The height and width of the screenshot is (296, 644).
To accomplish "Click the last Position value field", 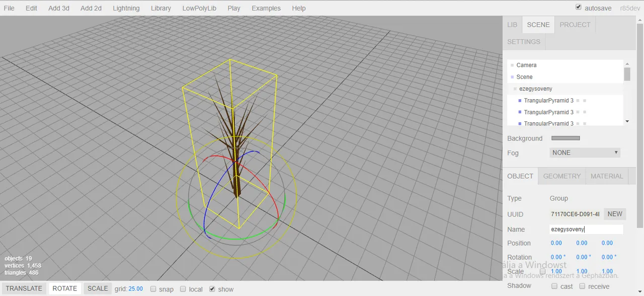I will (607, 243).
